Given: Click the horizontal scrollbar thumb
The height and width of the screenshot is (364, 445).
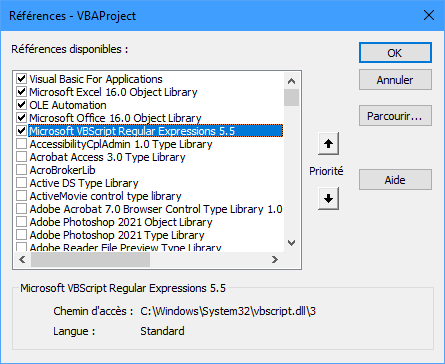Looking at the screenshot, I should tap(90, 259).
